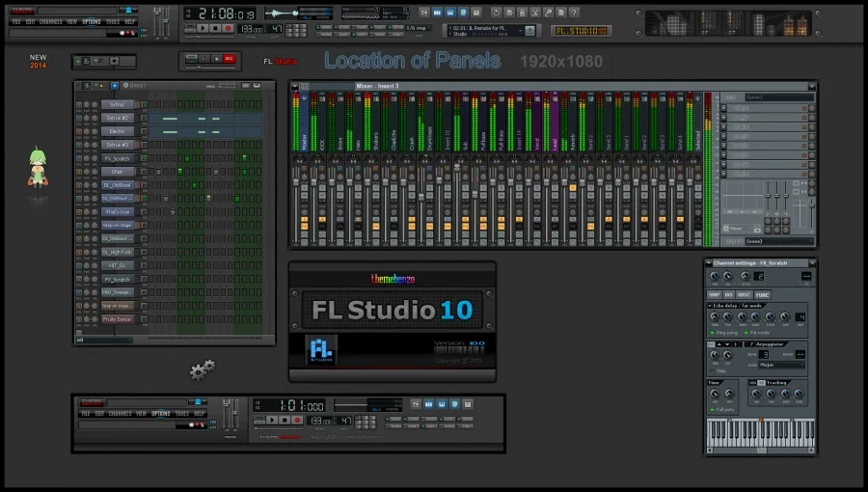Switch to INS tab in Channel settings
The image size is (868, 492).
click(729, 295)
